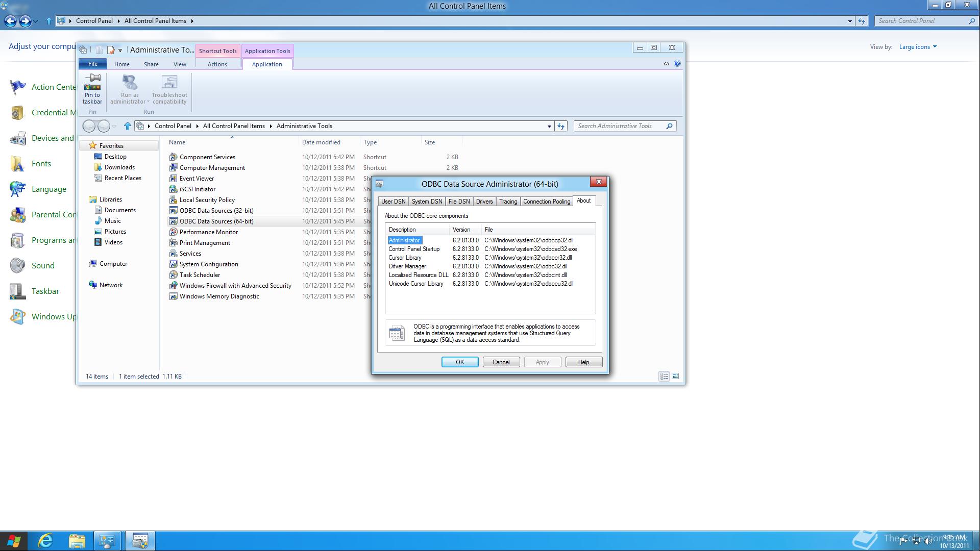Switch to System DSN tab
This screenshot has width=980, height=551.
427,202
